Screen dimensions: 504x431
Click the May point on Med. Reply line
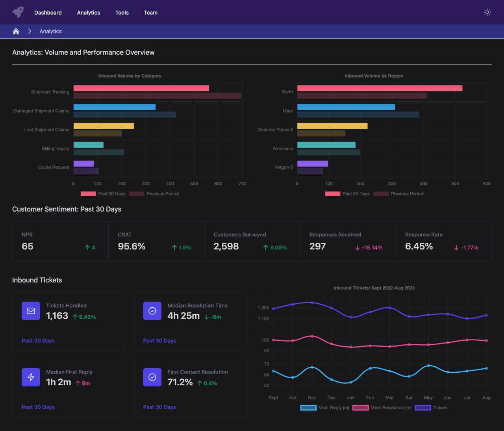click(x=428, y=366)
